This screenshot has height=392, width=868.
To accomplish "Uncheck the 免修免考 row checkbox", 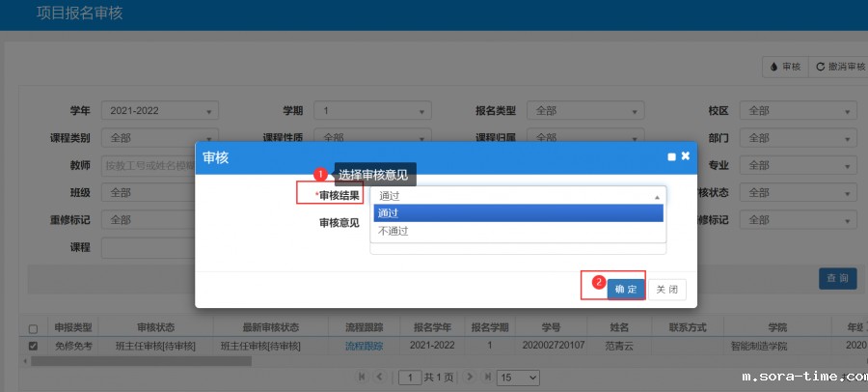I will pos(34,346).
